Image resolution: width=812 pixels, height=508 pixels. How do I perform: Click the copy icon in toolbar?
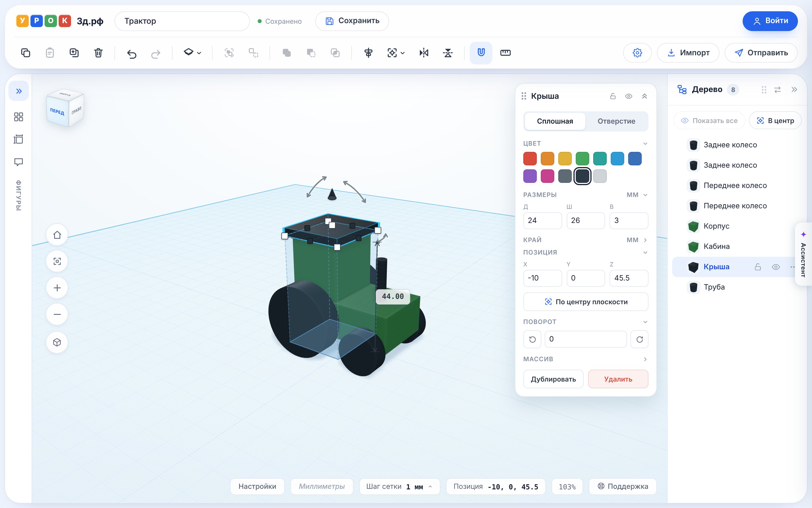[25, 53]
